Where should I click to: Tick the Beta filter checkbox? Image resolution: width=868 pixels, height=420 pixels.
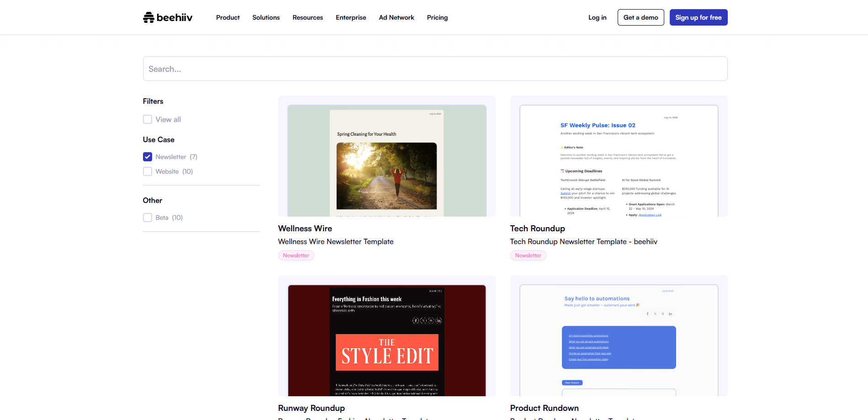click(148, 218)
